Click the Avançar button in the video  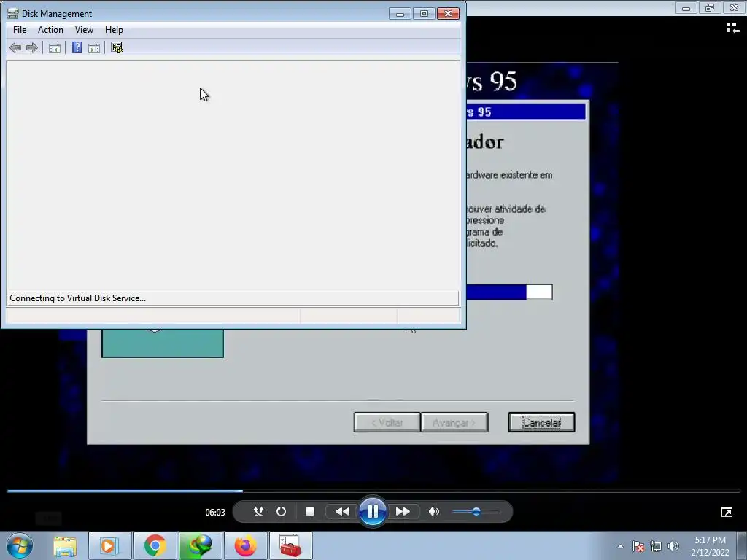454,422
